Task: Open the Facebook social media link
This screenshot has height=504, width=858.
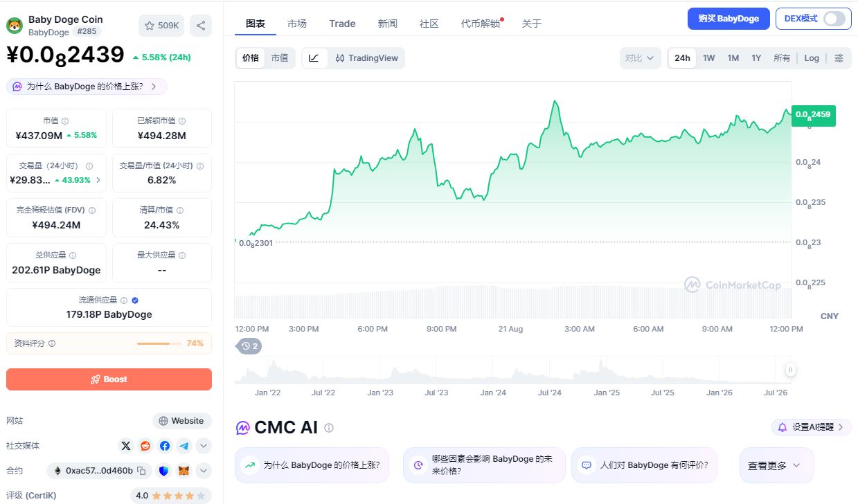Action: click(x=165, y=446)
